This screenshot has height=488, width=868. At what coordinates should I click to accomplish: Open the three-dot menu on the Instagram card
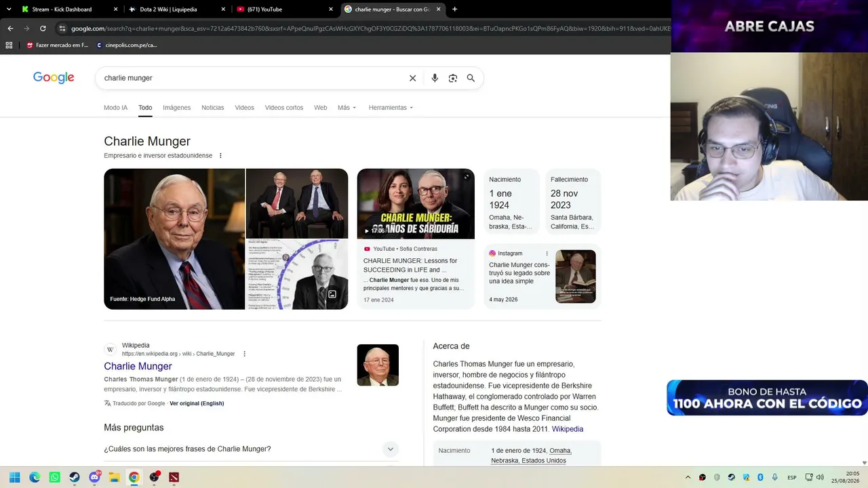pos(547,253)
